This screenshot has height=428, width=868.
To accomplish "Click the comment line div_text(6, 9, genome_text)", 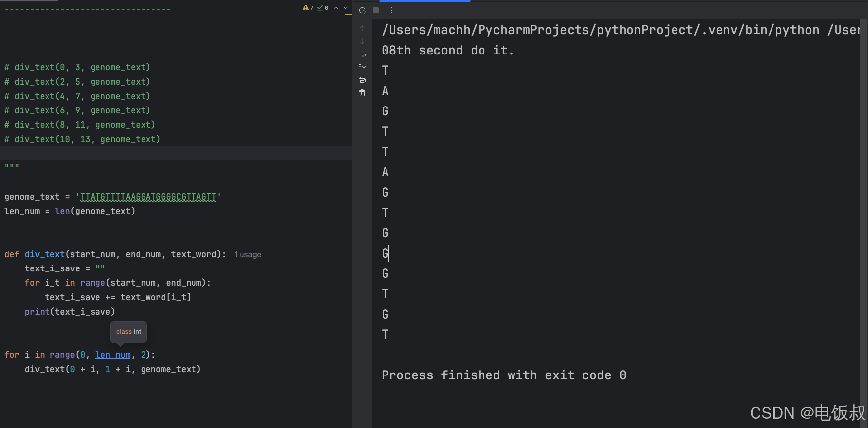I will coord(77,110).
